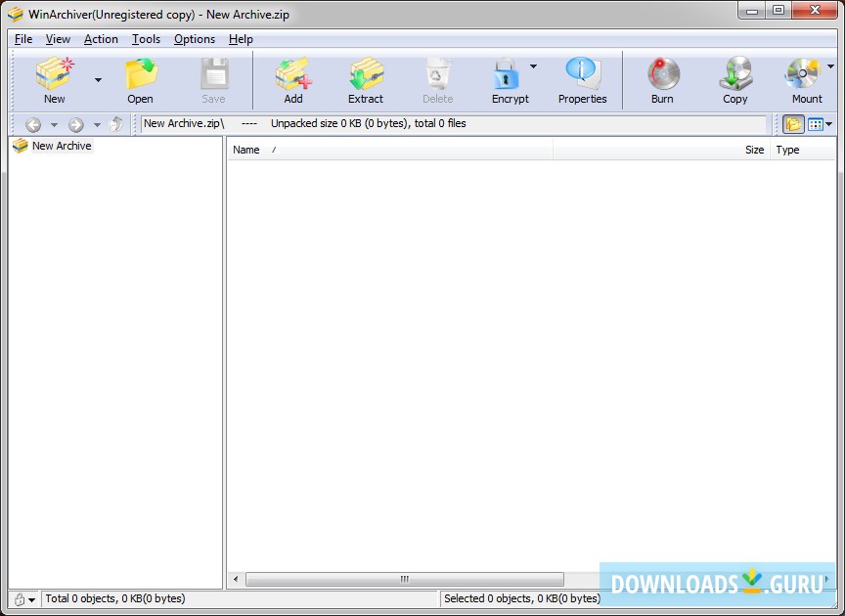This screenshot has width=845, height=616.
Task: Expand the Encrypt dropdown arrow
Action: (534, 66)
